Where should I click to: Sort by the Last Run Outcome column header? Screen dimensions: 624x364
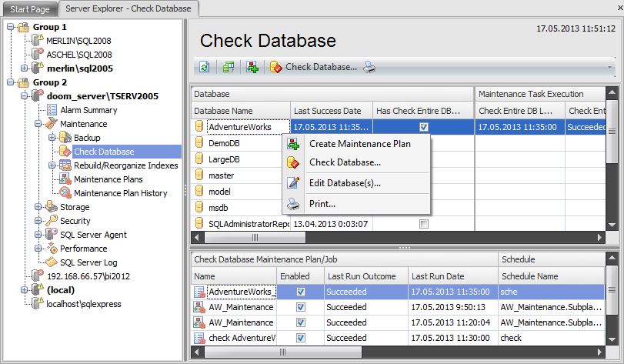(361, 276)
